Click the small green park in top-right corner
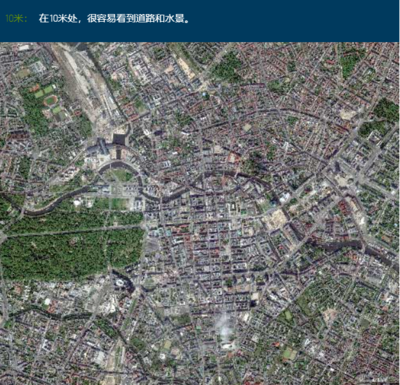 (x=350, y=63)
